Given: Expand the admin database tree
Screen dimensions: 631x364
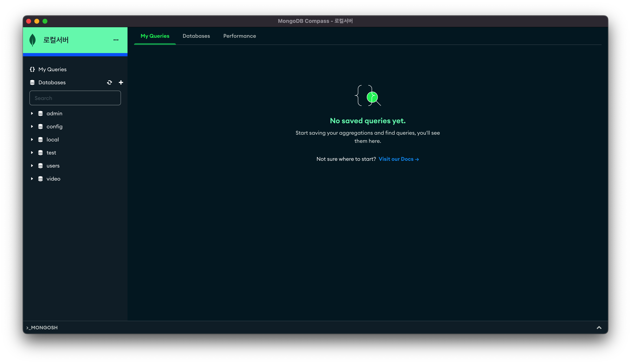Looking at the screenshot, I should click(32, 113).
